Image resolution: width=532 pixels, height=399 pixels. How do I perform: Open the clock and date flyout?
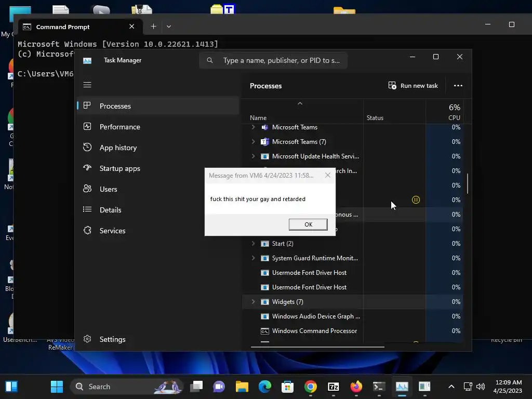pyautogui.click(x=508, y=387)
